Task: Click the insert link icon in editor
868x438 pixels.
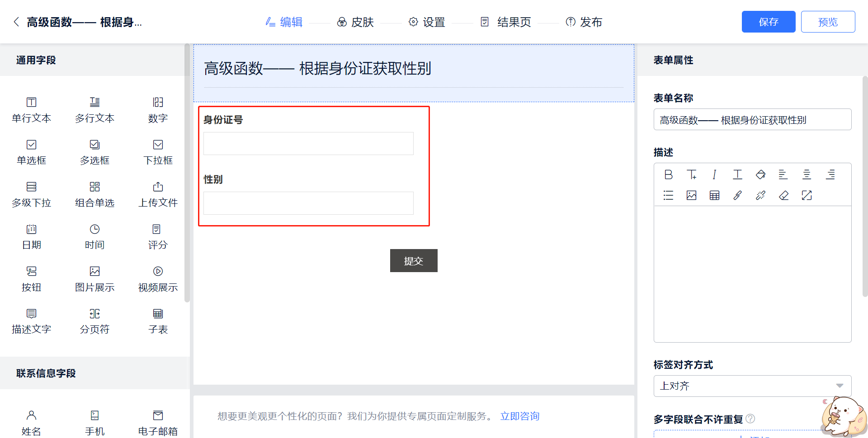Action: pyautogui.click(x=737, y=195)
